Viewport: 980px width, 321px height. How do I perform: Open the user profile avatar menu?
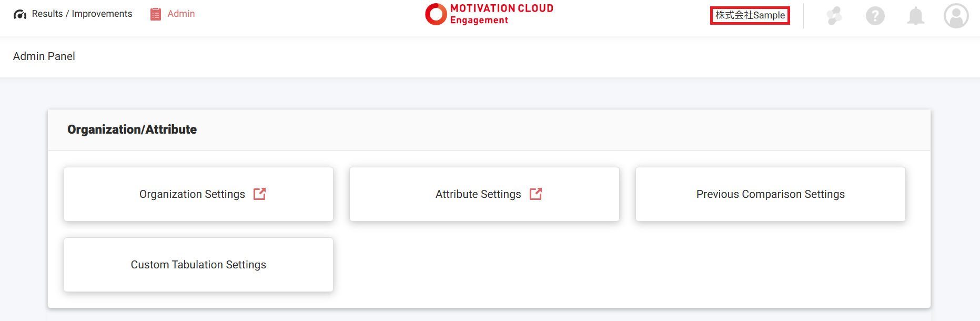[956, 16]
